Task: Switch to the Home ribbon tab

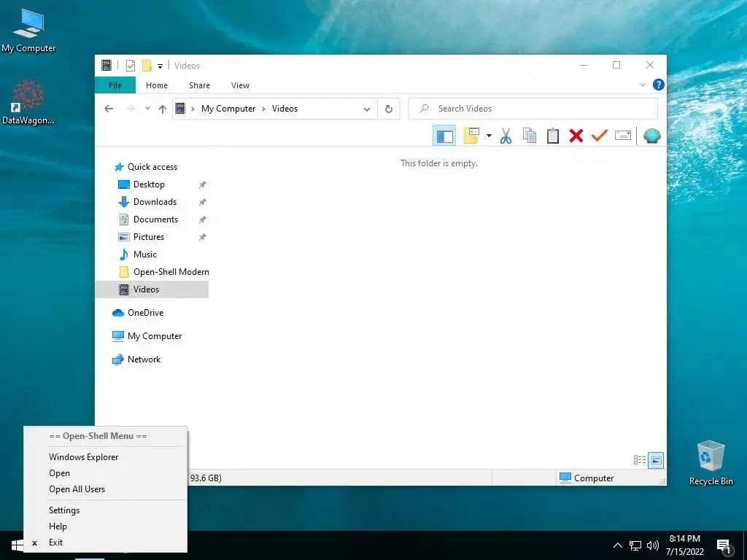Action: click(x=157, y=85)
